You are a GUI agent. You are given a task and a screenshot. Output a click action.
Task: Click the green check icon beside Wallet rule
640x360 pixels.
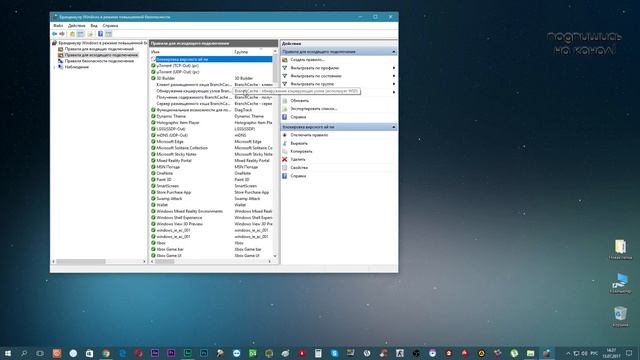point(153,205)
